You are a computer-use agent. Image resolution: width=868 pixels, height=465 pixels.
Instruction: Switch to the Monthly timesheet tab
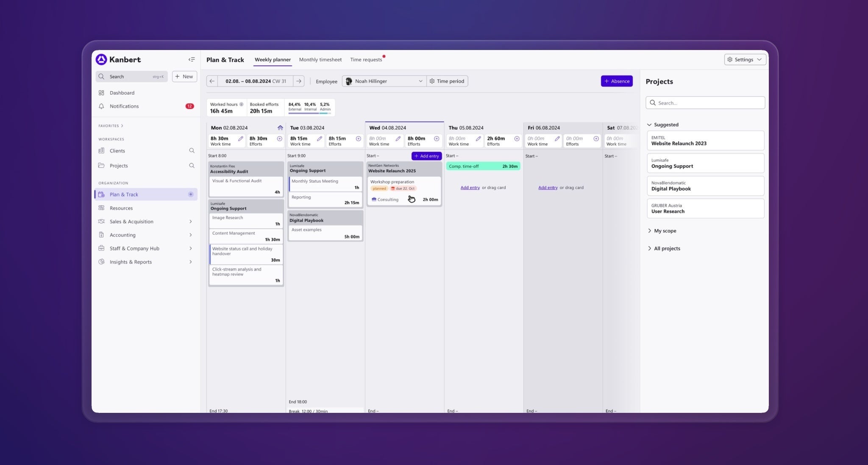pyautogui.click(x=320, y=60)
